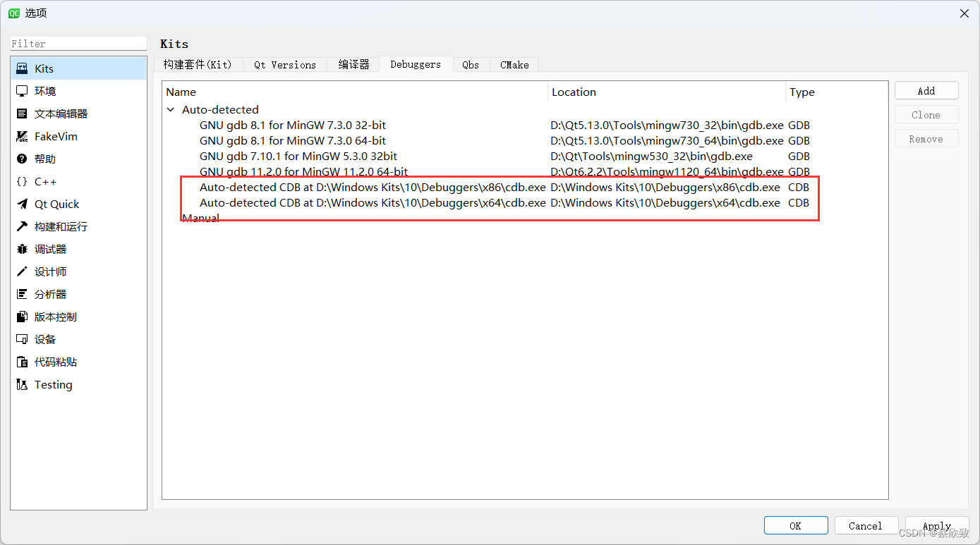980x545 pixels.
Task: Sort by the Location column header
Action: pyautogui.click(x=667, y=92)
